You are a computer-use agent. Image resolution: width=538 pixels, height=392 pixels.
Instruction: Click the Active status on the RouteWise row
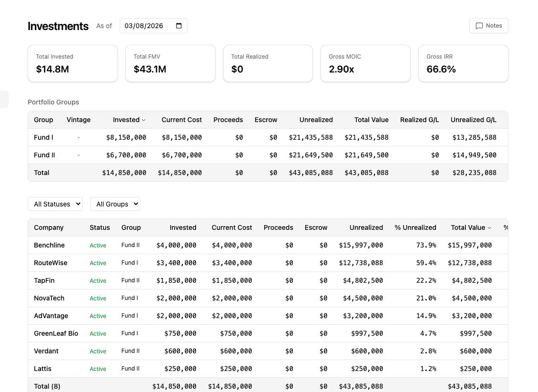click(98, 263)
